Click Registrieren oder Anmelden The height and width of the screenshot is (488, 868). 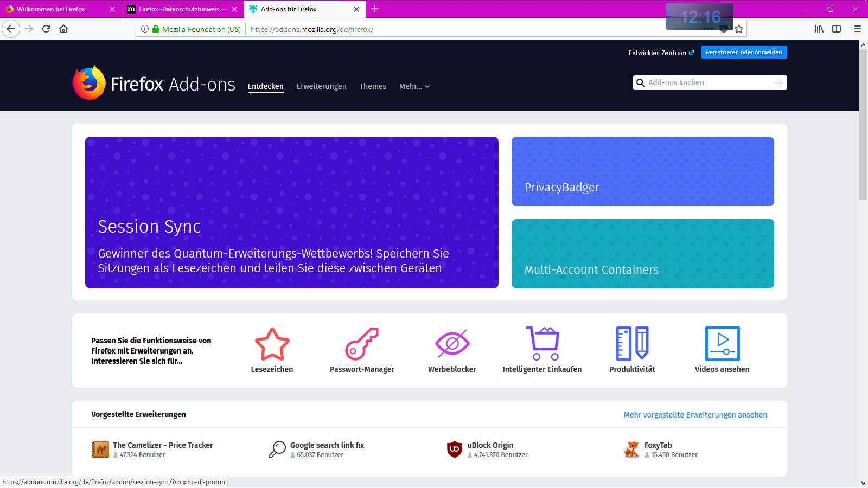click(x=744, y=52)
